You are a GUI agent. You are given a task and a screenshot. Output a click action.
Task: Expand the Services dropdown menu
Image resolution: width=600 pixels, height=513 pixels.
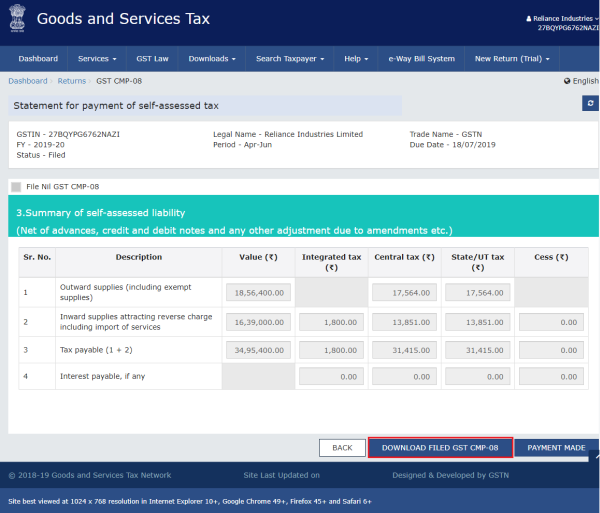pyautogui.click(x=97, y=59)
